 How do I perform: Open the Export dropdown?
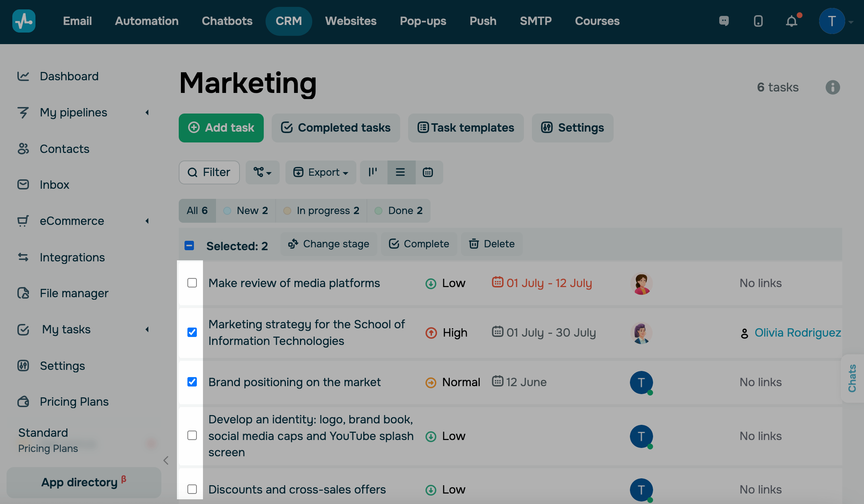pyautogui.click(x=321, y=172)
